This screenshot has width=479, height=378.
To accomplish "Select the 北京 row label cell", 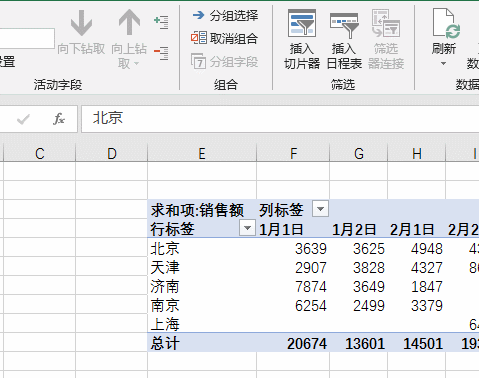I will [x=202, y=248].
